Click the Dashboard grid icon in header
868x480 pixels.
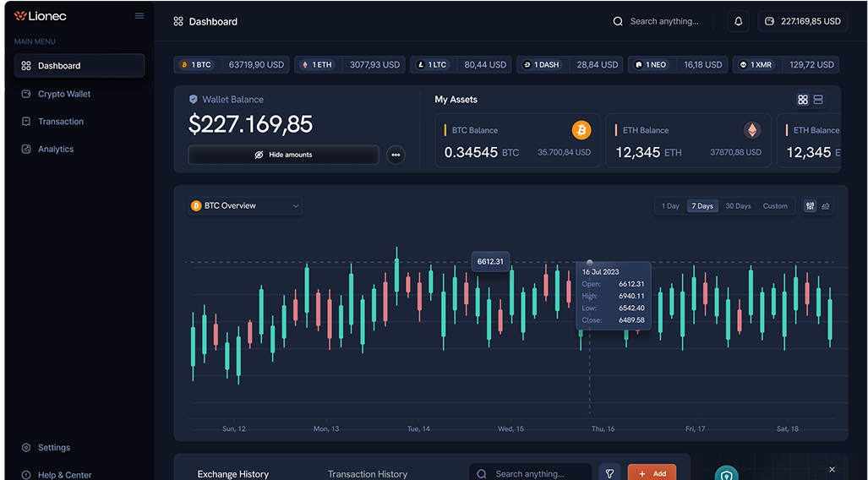click(178, 22)
